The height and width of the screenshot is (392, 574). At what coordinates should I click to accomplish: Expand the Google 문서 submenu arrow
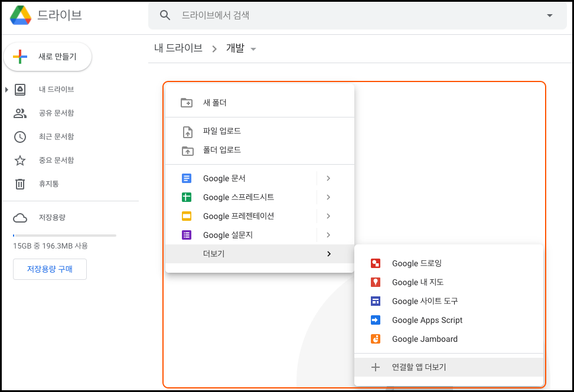(328, 178)
